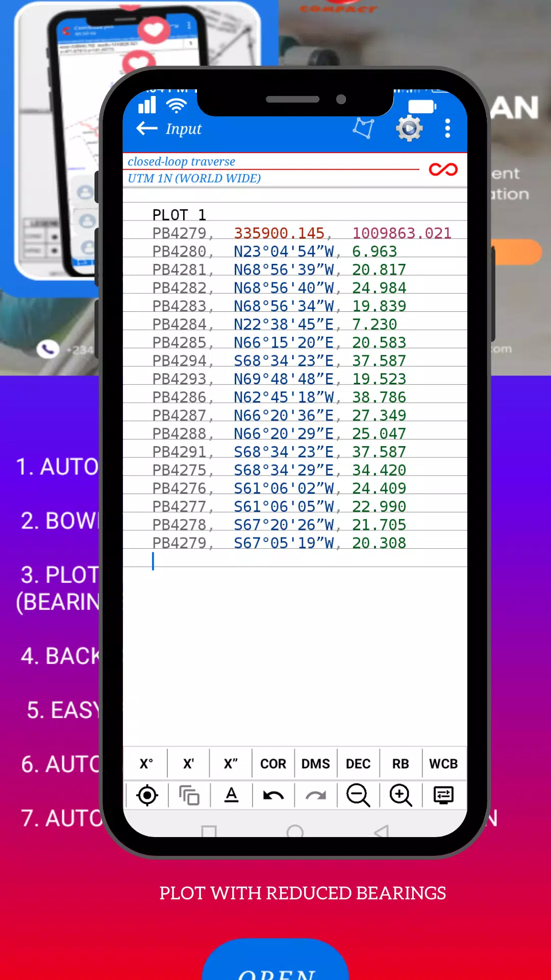Click station PB4294
The width and height of the screenshot is (551, 980).
point(179,361)
